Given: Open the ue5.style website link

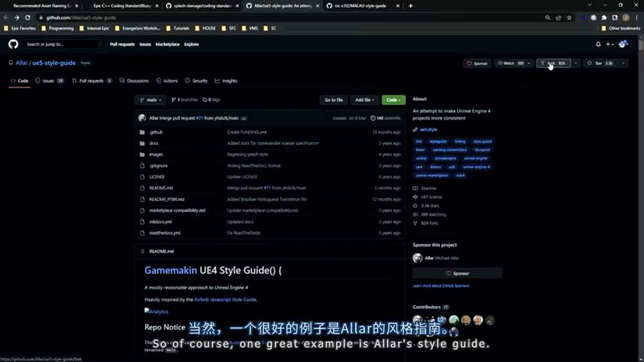Looking at the screenshot, I should [429, 130].
